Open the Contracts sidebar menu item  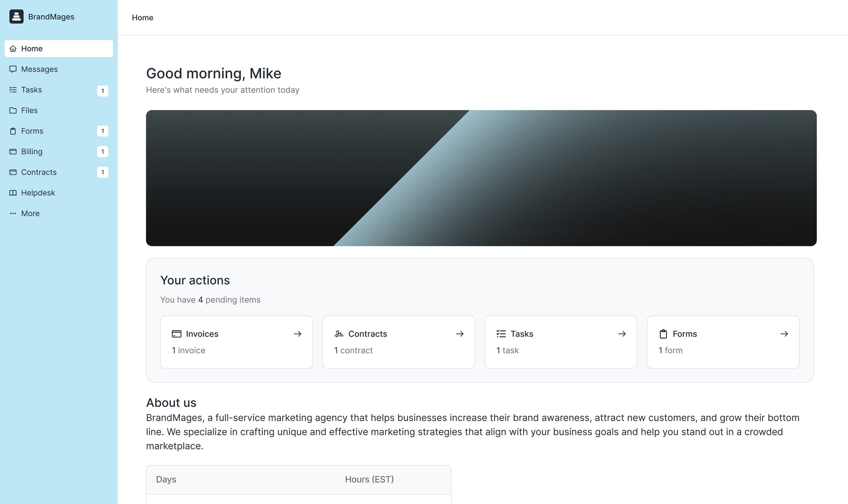pyautogui.click(x=39, y=172)
